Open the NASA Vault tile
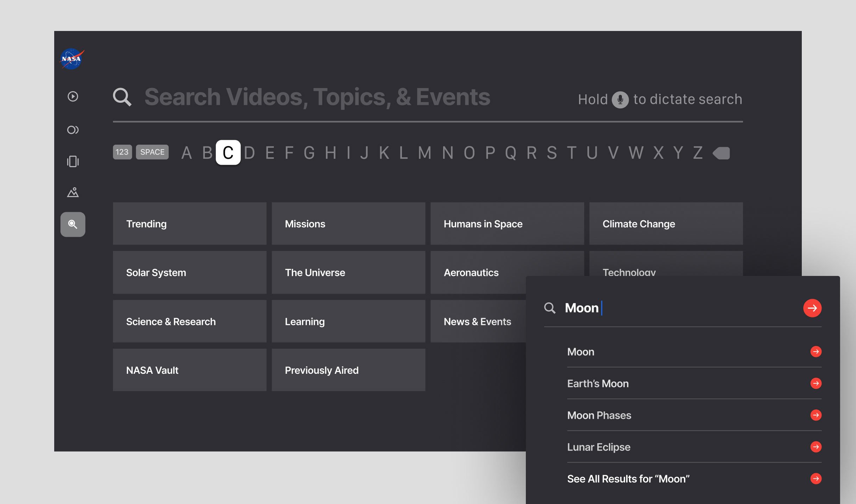Image resolution: width=856 pixels, height=504 pixels. coord(190,370)
